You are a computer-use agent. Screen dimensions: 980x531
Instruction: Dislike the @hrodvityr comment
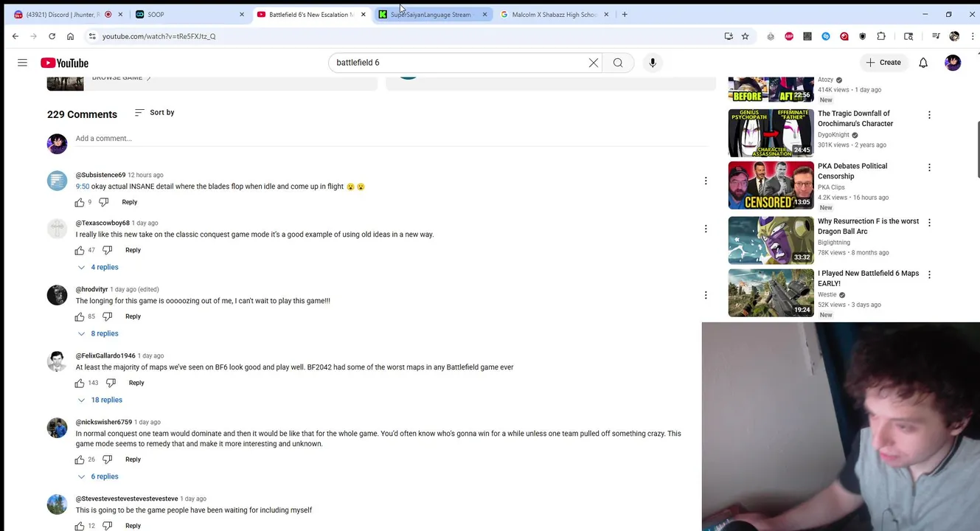click(x=107, y=316)
